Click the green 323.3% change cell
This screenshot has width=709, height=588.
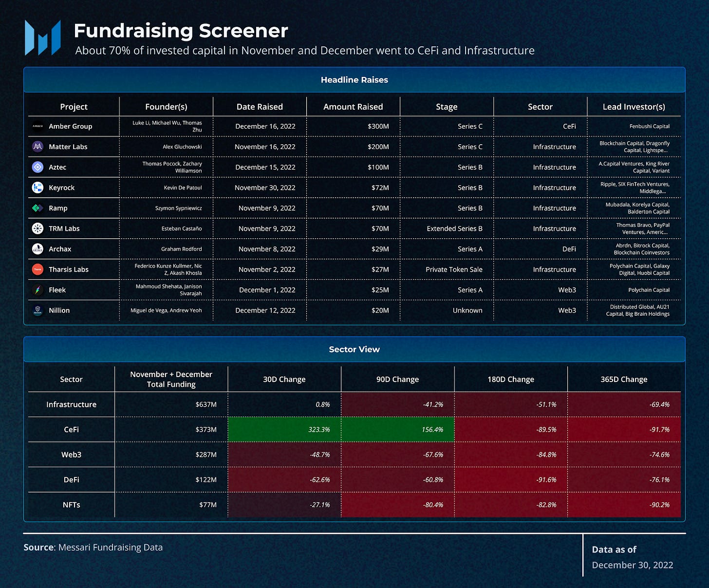coord(284,430)
